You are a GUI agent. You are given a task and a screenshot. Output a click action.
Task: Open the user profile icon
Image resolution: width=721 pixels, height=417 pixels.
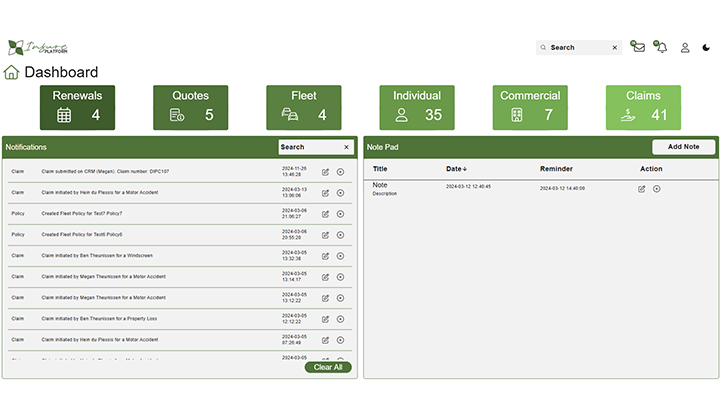point(685,47)
